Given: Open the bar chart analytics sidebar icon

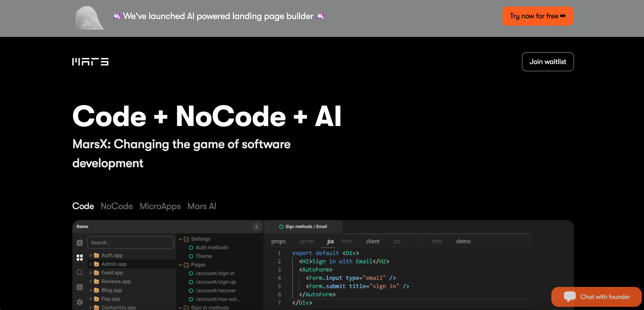Looking at the screenshot, I should [80, 287].
